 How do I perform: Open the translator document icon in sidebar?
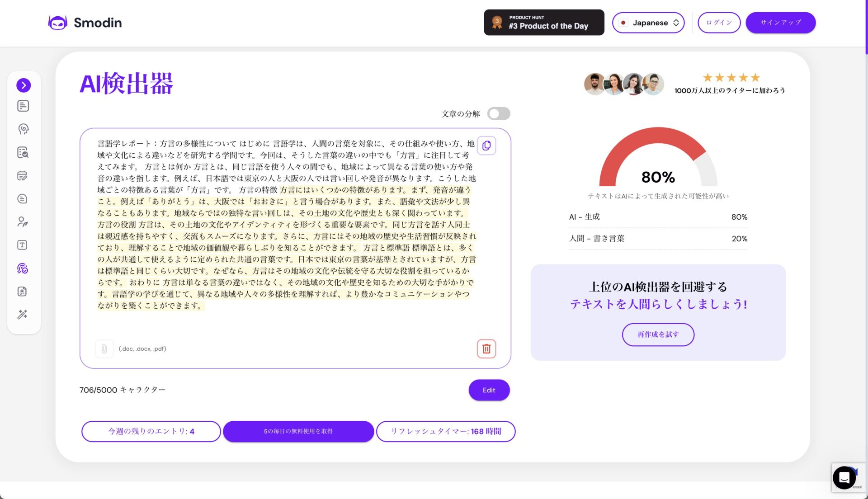click(x=24, y=291)
